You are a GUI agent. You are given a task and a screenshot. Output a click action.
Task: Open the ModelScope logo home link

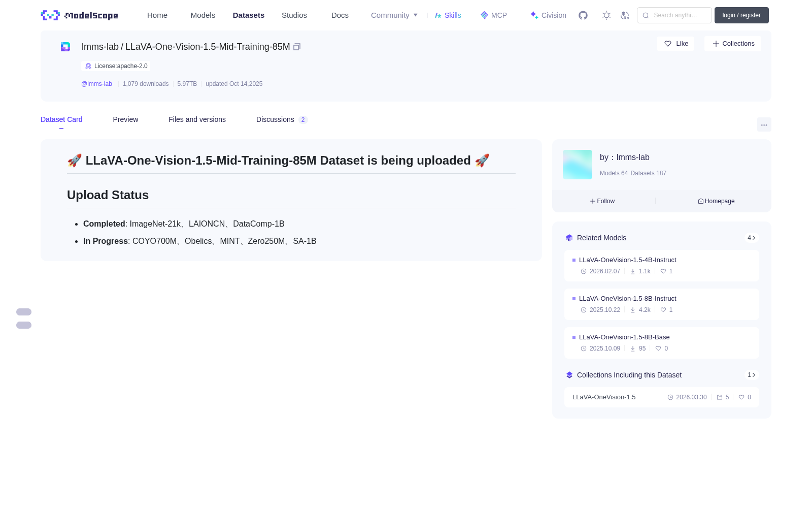(x=80, y=15)
